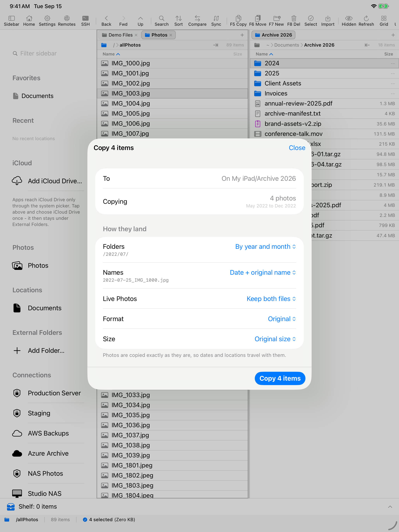Create new folder with F7 New

click(276, 21)
